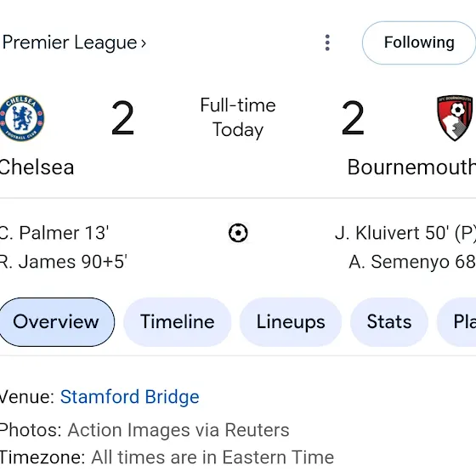Show the Stats tab
This screenshot has width=476, height=476.
[x=389, y=322]
